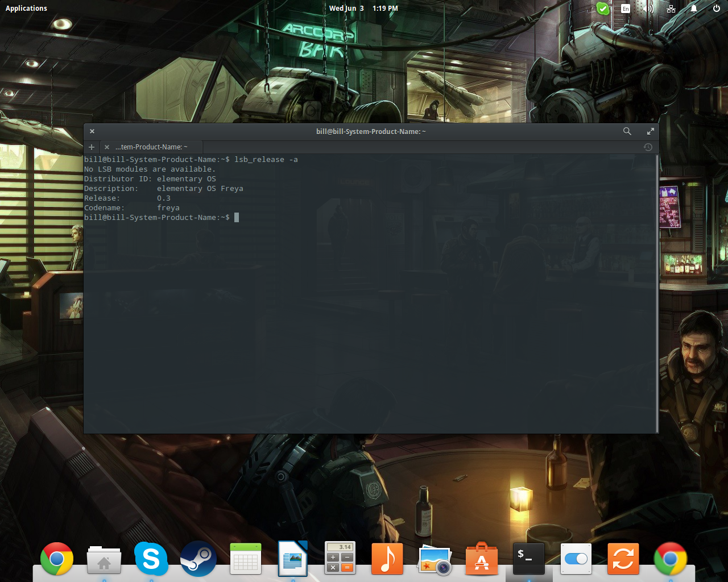The height and width of the screenshot is (582, 728).
Task: Open terminal search with magnifier icon
Action: 627,131
